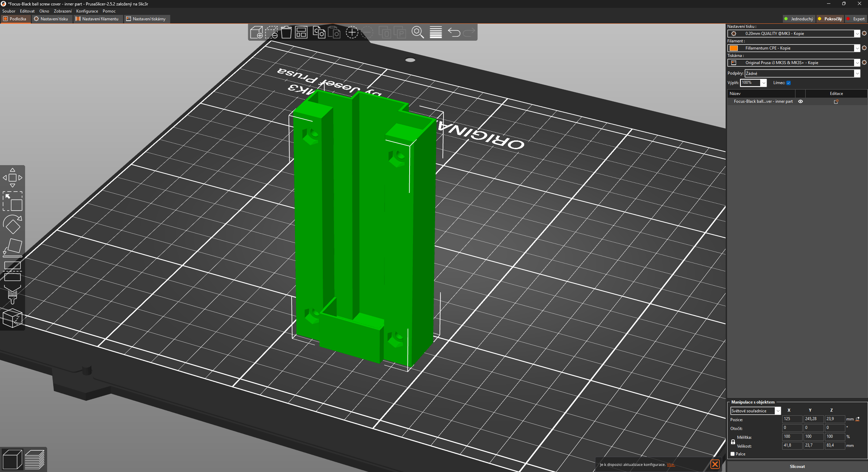Click the Arrange objects icon
The image size is (868, 472).
[x=301, y=33]
